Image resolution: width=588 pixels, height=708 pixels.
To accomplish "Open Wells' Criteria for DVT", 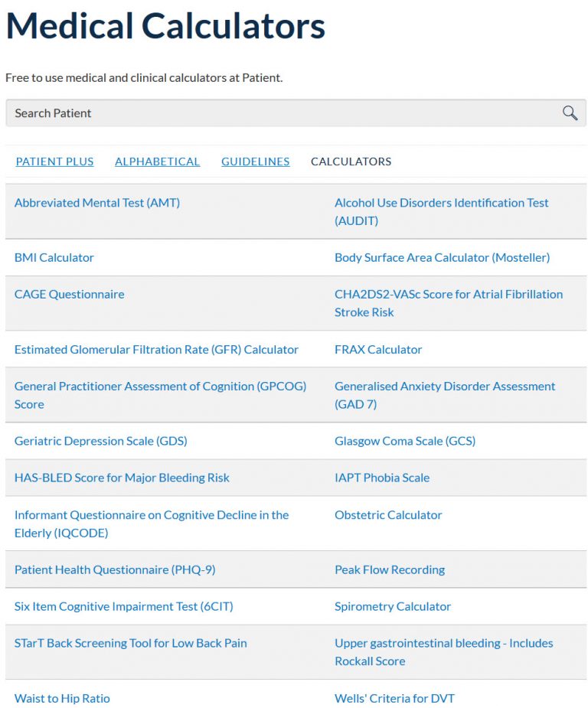I will coord(394,698).
